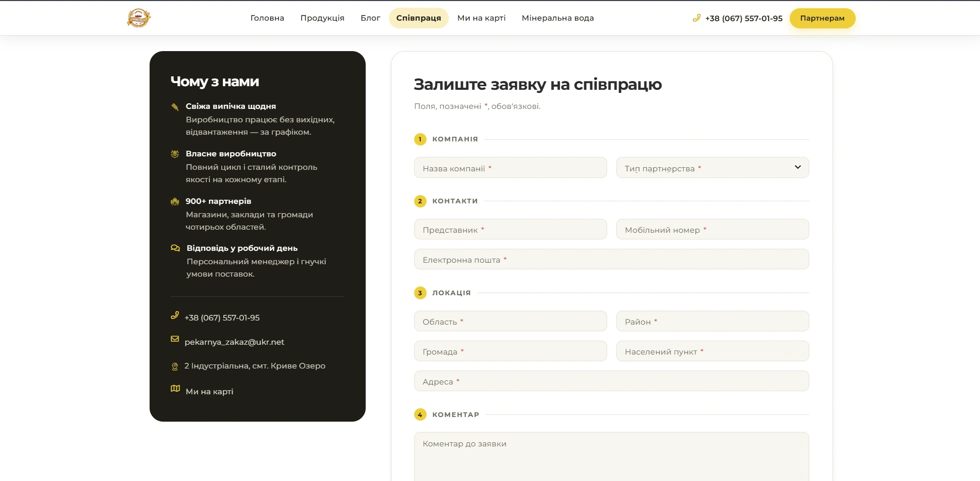980x481 pixels.
Task: Click the sidebar phone number link
Action: 222,318
